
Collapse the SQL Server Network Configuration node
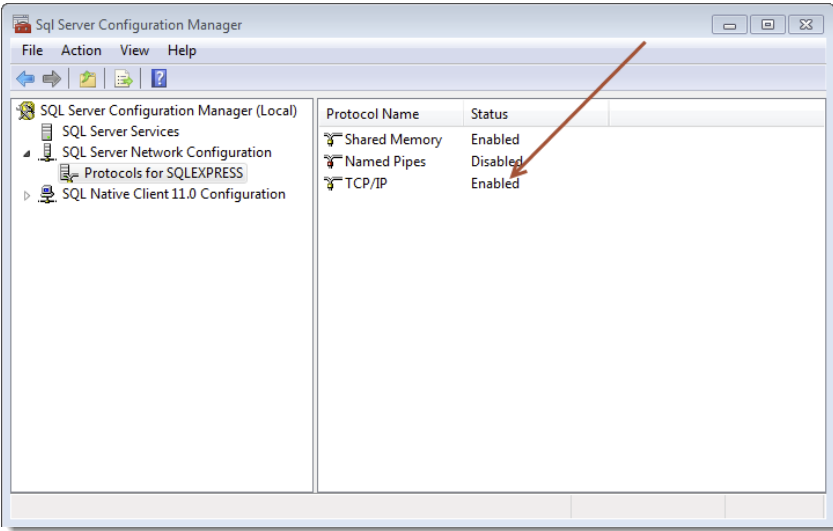point(27,154)
